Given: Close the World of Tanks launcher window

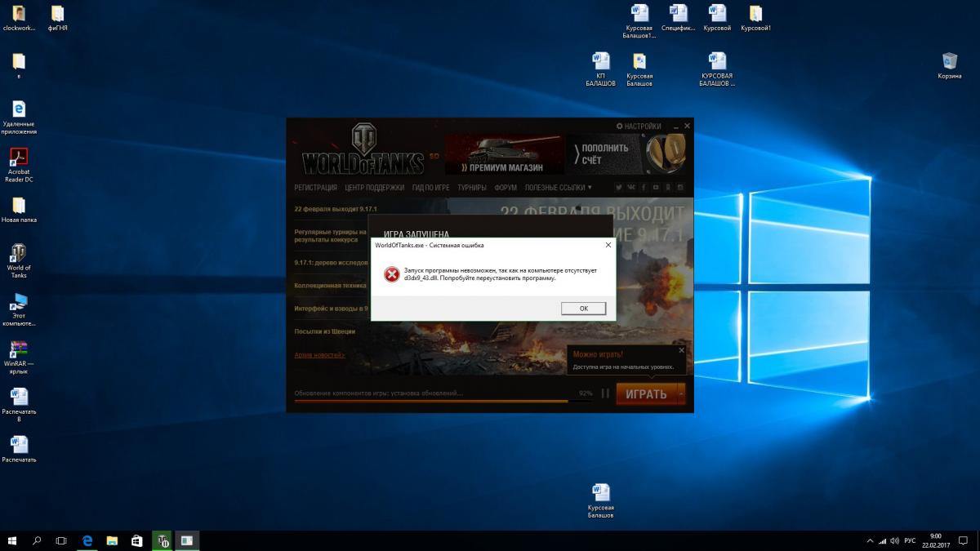Looking at the screenshot, I should point(687,127).
